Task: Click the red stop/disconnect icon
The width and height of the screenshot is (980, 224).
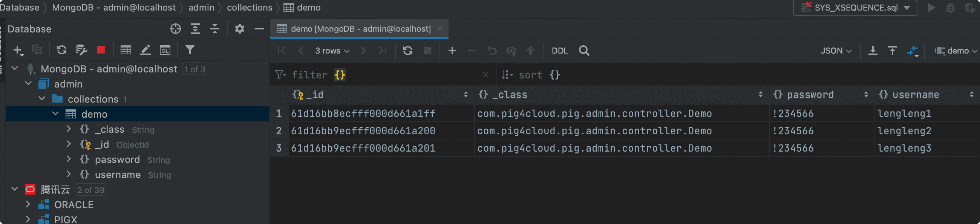Action: tap(101, 50)
